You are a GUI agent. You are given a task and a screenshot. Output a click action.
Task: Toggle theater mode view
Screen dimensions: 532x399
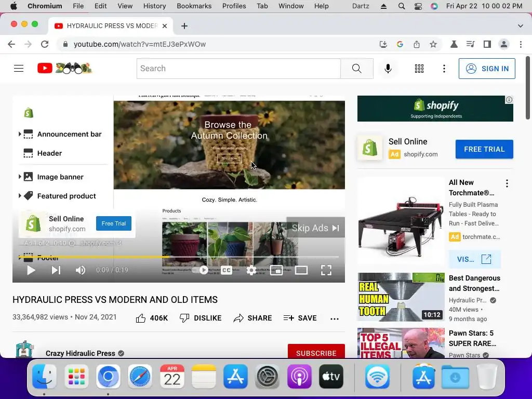pos(301,270)
